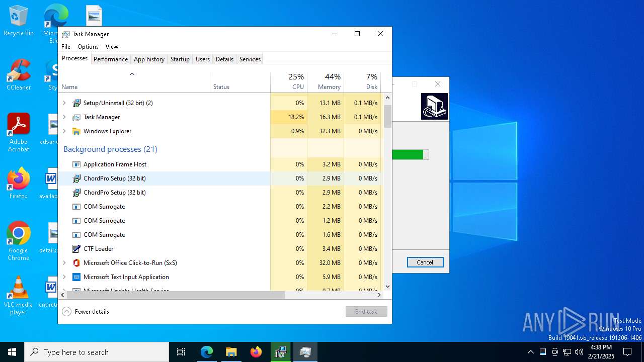The image size is (644, 362).
Task: Expand Microsoft Office Click-to-Run (SxS) row
Action: [x=64, y=263]
